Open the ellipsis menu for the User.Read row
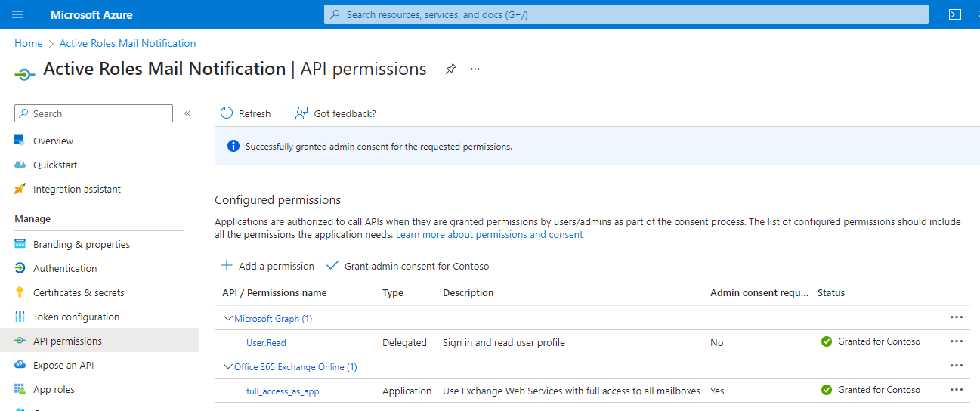This screenshot has width=980, height=411. 957,341
